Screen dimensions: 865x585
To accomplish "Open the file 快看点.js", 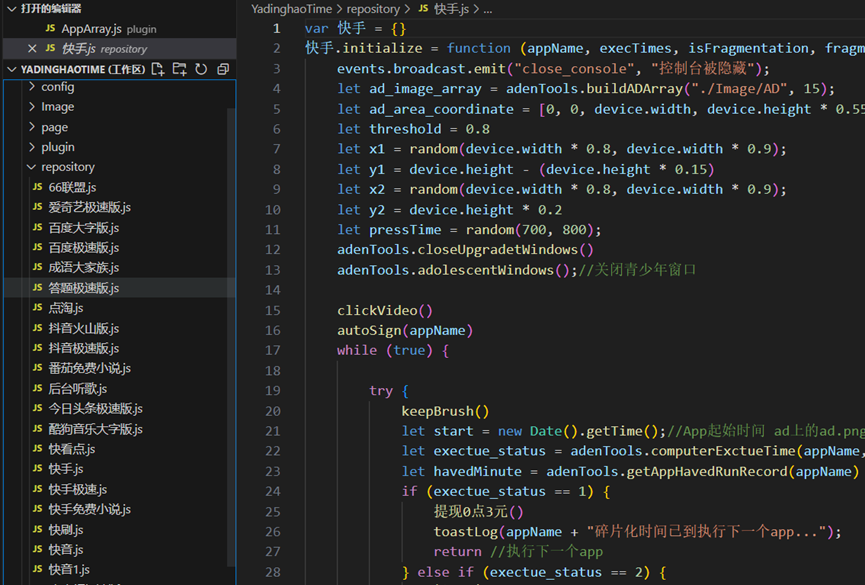I will coord(72,449).
